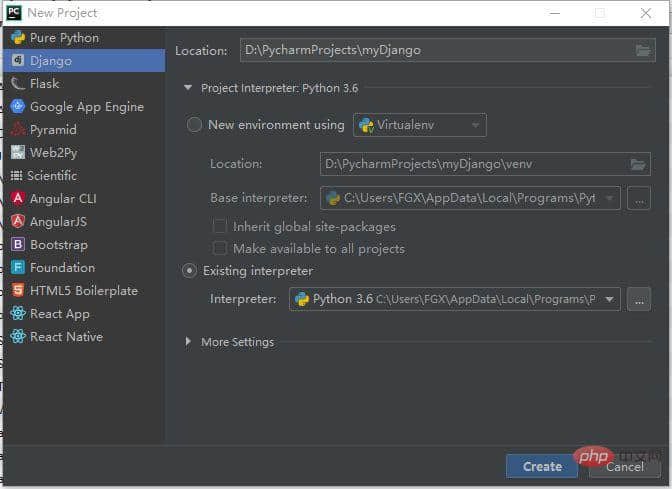Select New environment using radio button
Viewport: 672px width, 489px height.
pyautogui.click(x=194, y=125)
